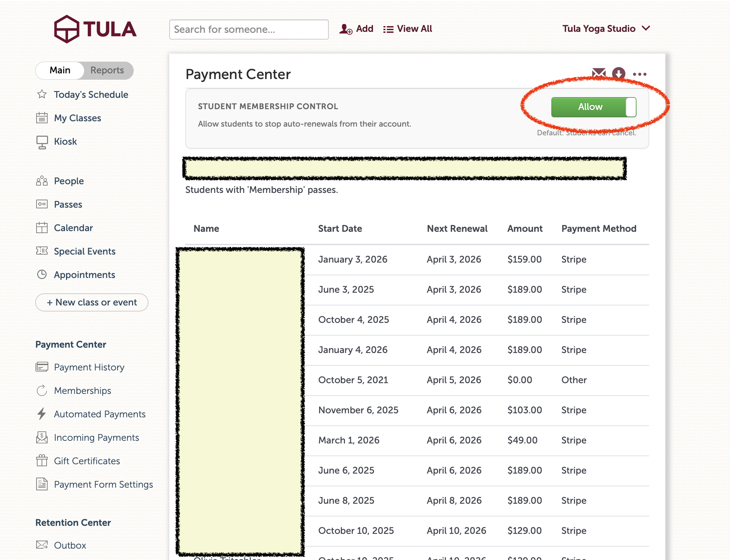Screen dimensions: 730x560
Task: Open the Payment History menu item
Action: [89, 367]
